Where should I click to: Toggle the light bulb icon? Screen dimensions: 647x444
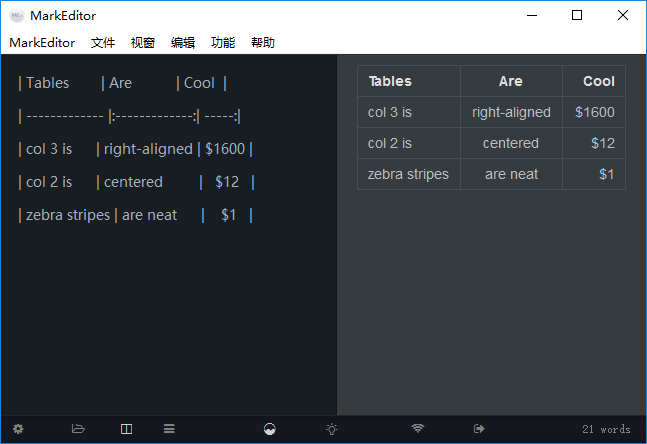pos(332,429)
